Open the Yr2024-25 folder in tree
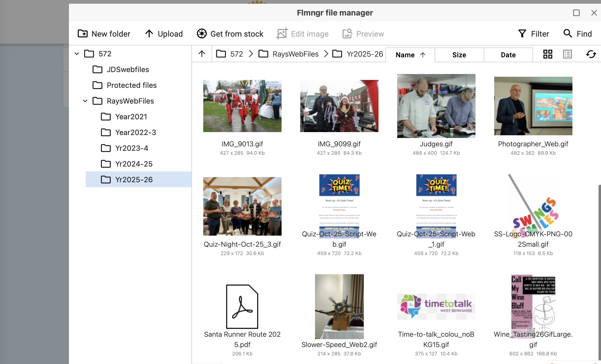 pos(134,164)
